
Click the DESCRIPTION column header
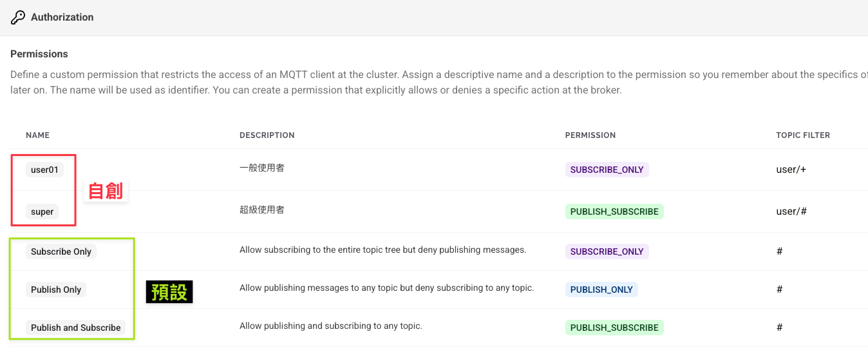click(x=267, y=135)
